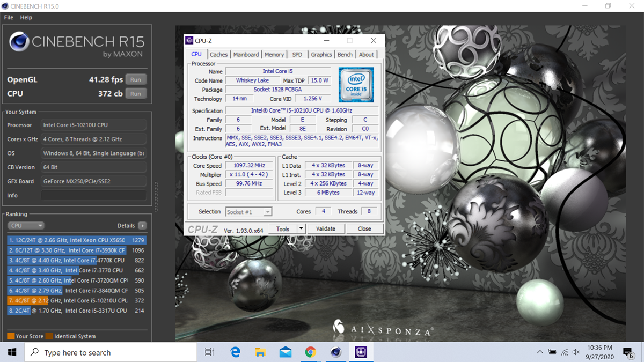Click the "Socket 1528 FCBGA" Package value
This screenshot has width=644, height=362.
[x=277, y=90]
